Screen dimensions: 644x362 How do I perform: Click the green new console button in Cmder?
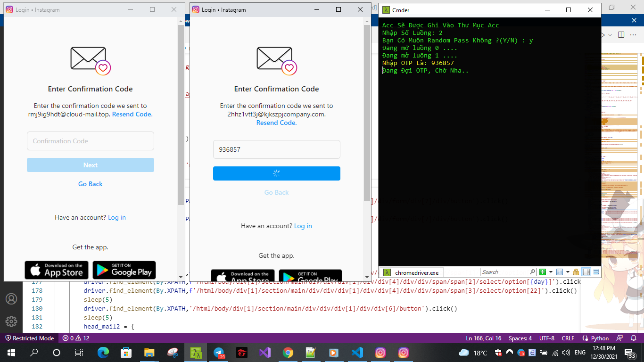click(543, 272)
